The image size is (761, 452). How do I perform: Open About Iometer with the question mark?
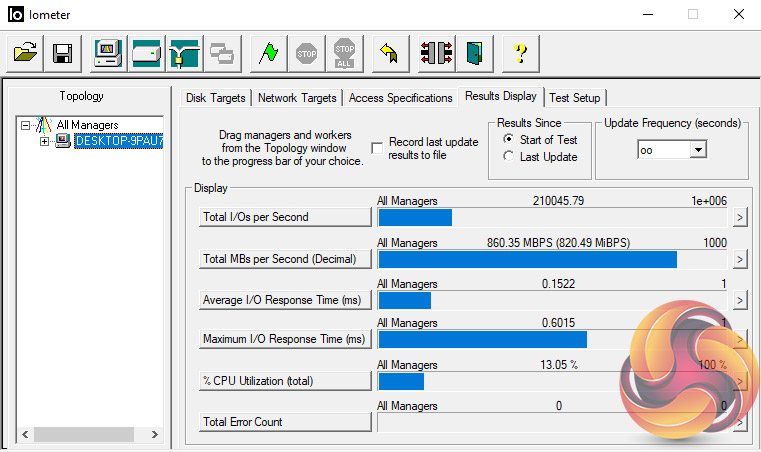click(520, 53)
